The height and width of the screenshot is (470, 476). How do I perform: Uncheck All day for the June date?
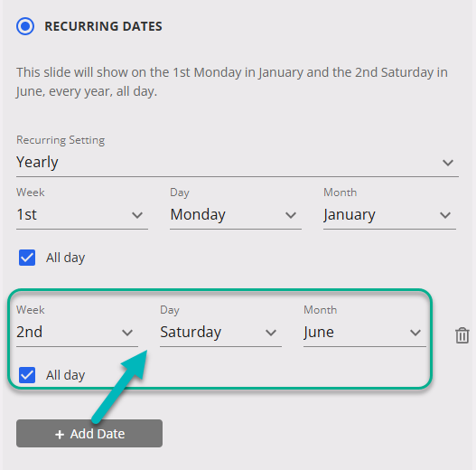(27, 375)
